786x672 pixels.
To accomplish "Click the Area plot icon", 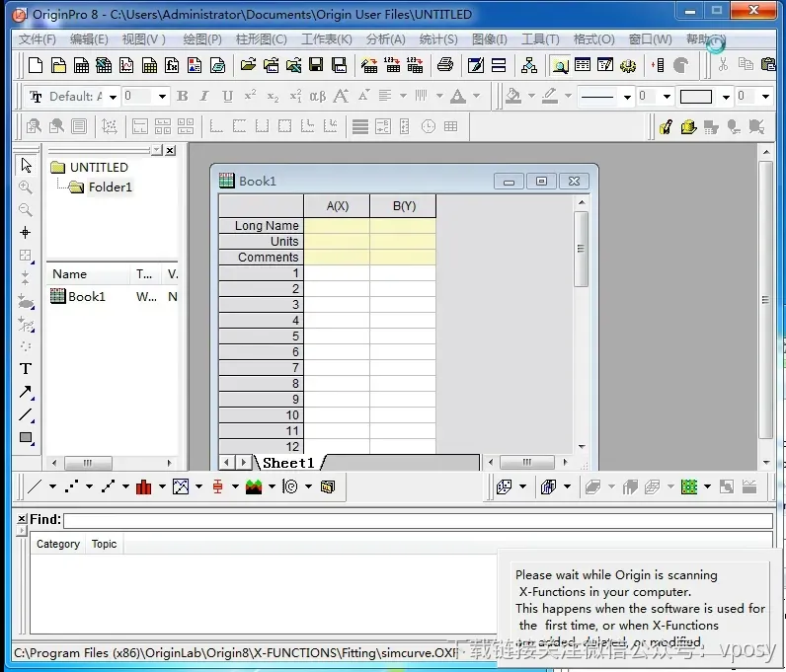I will tap(254, 486).
